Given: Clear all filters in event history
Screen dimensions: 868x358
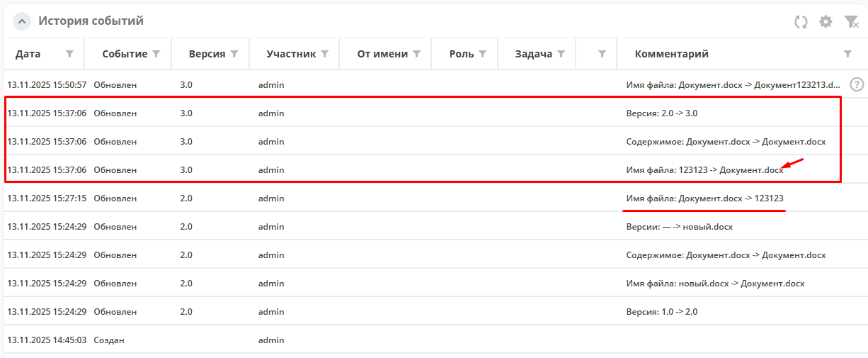Looking at the screenshot, I should (851, 22).
